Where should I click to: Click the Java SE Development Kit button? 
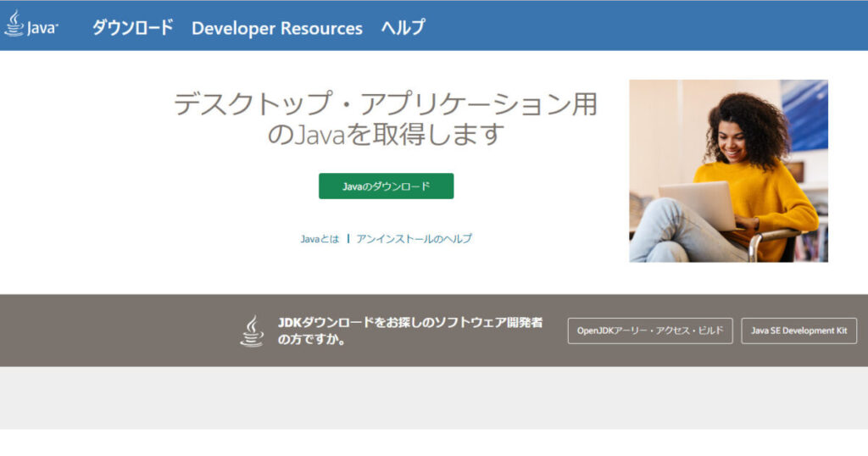tap(798, 331)
